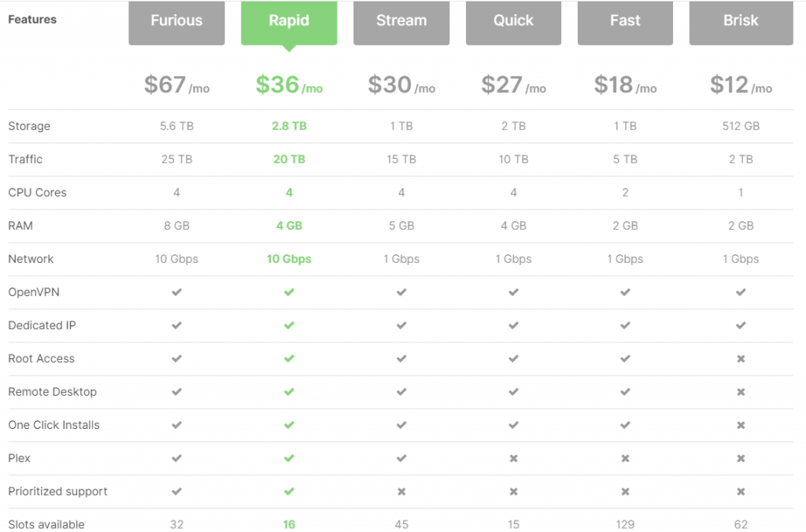
Task: Switch to the Furious plan tab
Action: pyautogui.click(x=176, y=21)
